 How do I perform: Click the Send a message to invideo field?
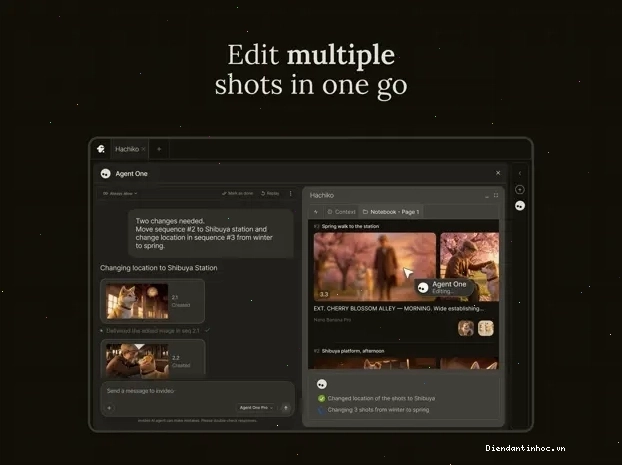[197, 391]
